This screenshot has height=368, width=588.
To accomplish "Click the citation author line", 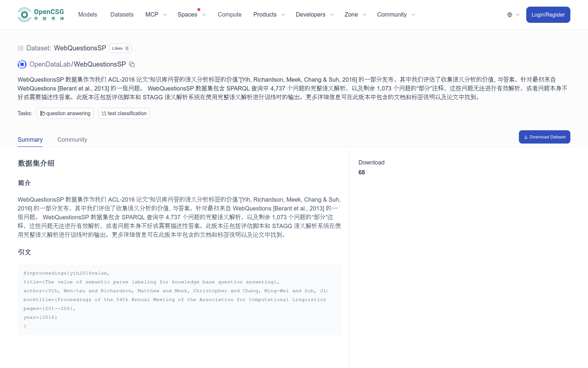I will [175, 291].
